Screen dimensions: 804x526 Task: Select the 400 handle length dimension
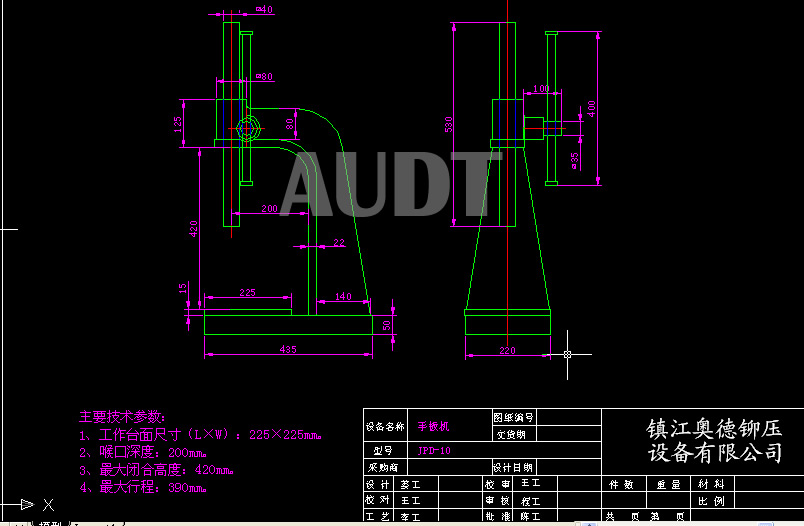[x=592, y=107]
